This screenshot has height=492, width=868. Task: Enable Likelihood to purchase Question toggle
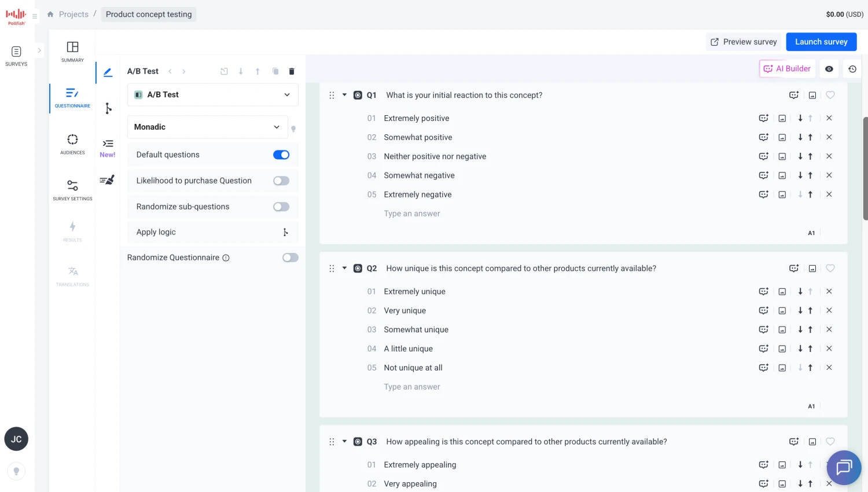pyautogui.click(x=281, y=181)
